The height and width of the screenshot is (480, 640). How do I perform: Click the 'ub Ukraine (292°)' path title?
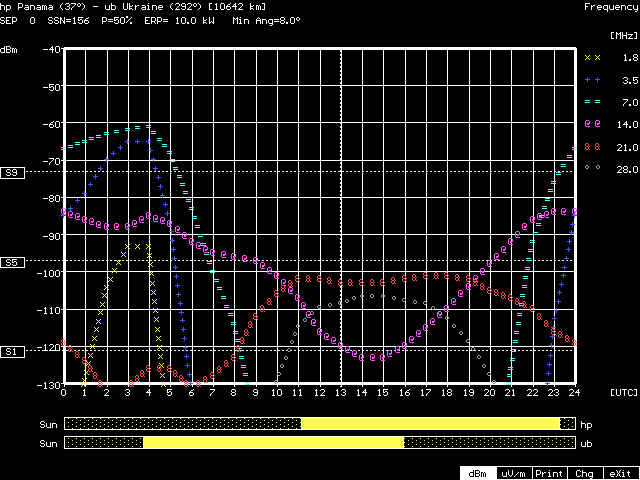tap(152, 7)
